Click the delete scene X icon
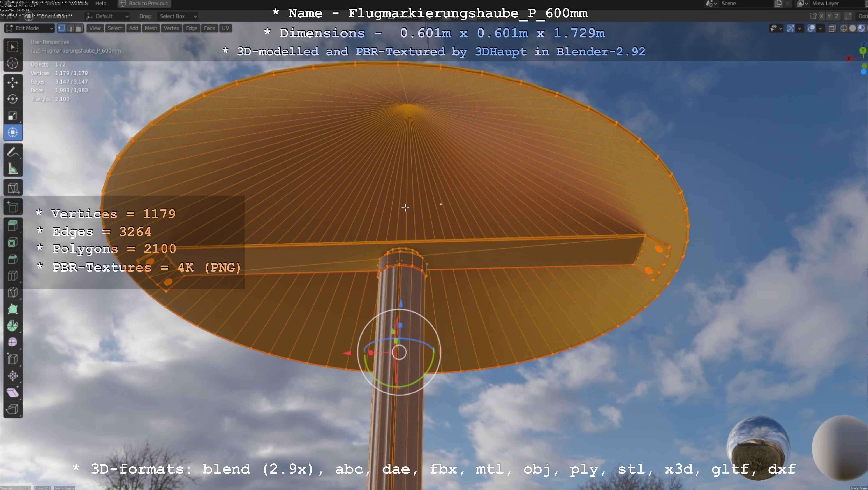 point(787,3)
